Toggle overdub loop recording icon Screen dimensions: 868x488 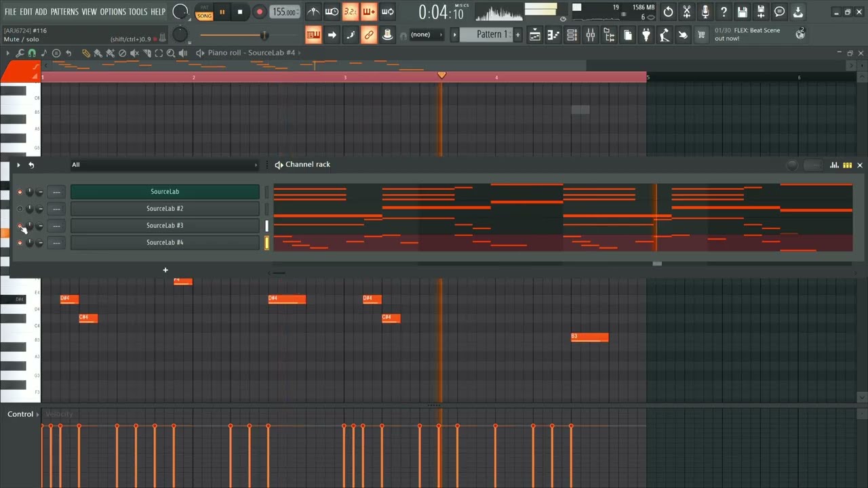(x=369, y=12)
